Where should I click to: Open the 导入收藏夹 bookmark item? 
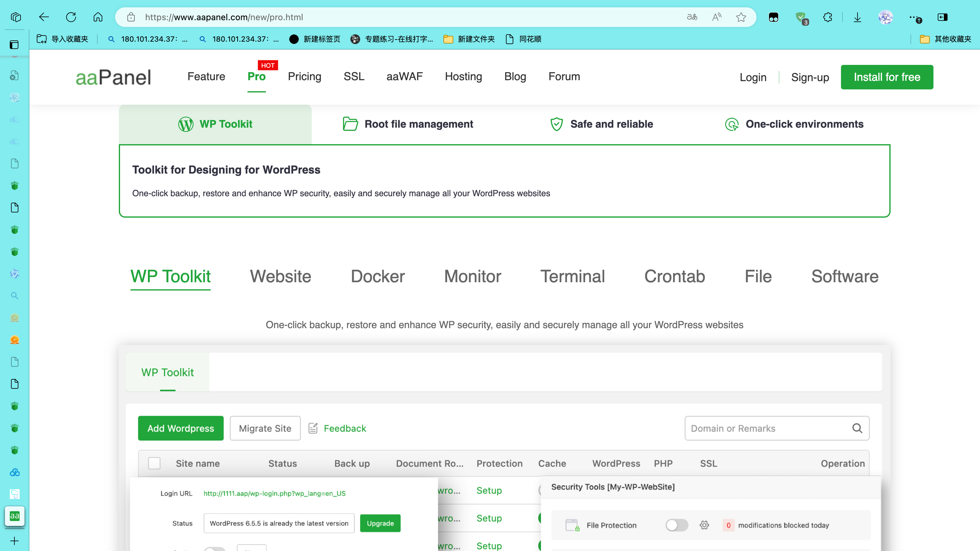[x=62, y=39]
